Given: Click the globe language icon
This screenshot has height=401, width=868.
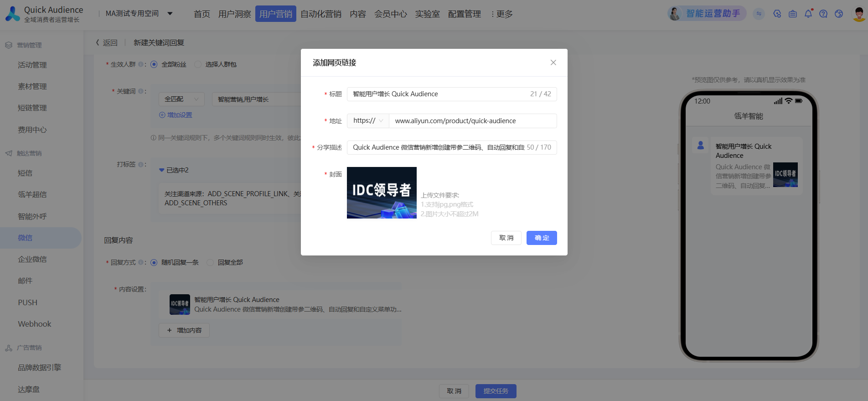Looking at the screenshot, I should click(839, 14).
